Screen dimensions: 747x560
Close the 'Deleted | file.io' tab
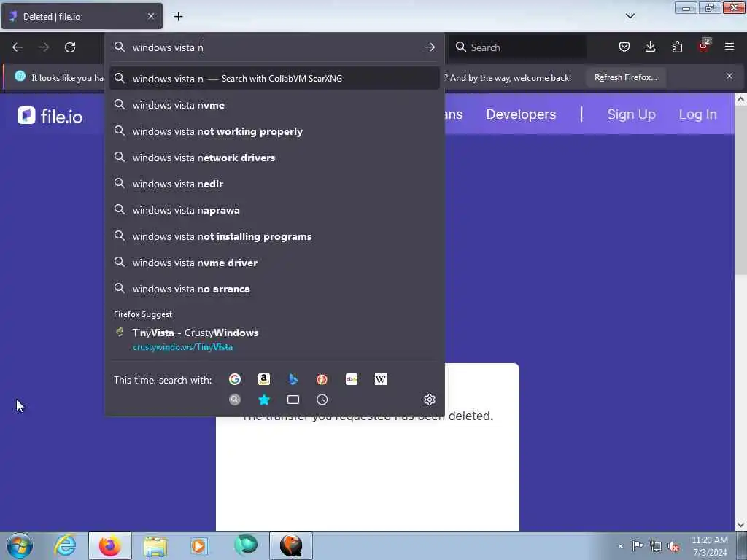pyautogui.click(x=151, y=16)
